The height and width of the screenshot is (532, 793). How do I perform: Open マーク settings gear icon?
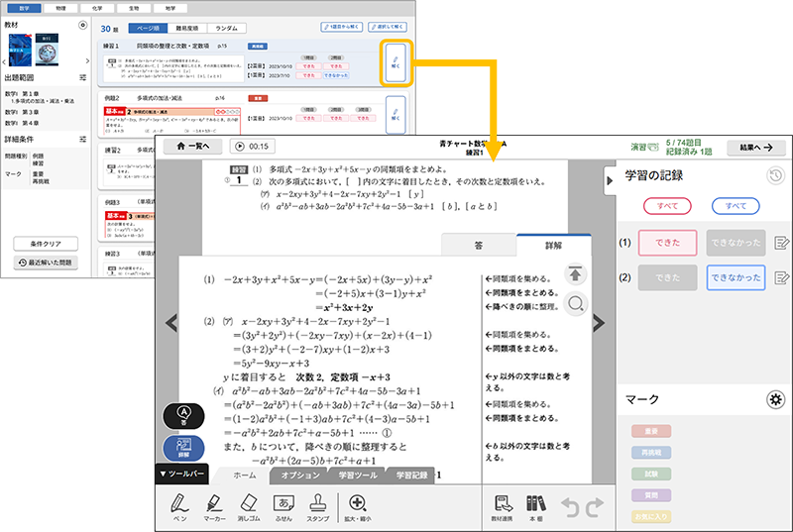tap(776, 399)
